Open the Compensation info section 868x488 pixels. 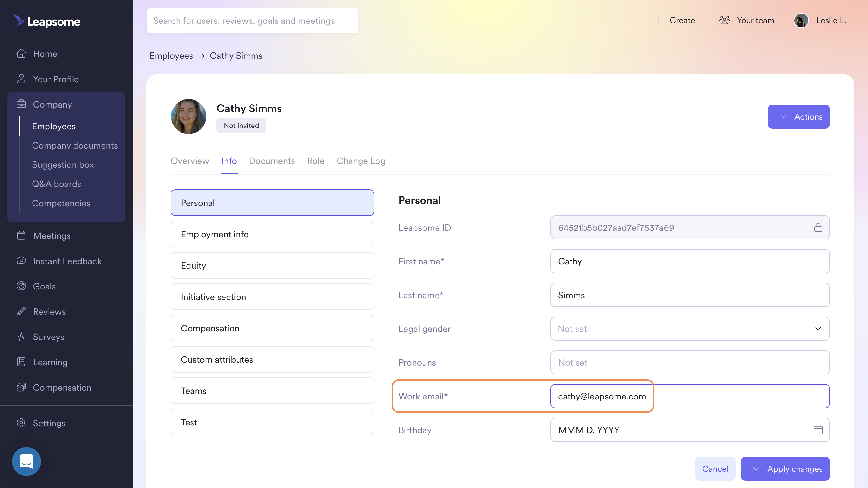272,328
